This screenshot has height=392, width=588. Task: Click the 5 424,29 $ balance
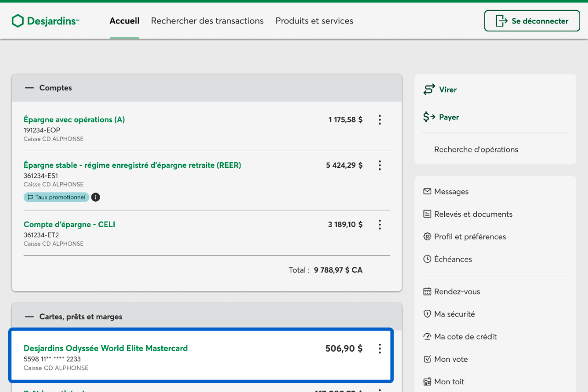click(345, 165)
